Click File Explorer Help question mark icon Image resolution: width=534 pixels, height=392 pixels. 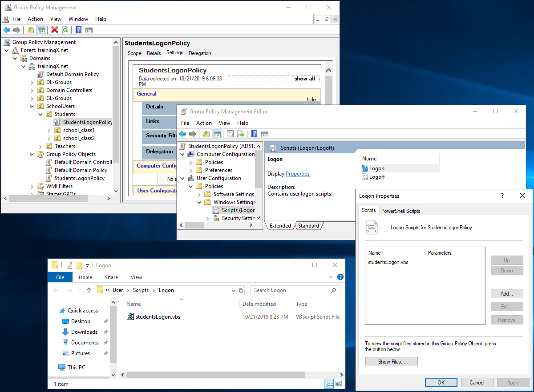(x=340, y=277)
